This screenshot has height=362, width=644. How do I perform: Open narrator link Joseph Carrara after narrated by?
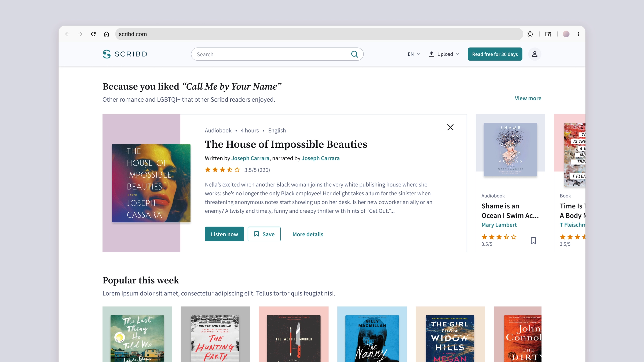[x=321, y=158]
